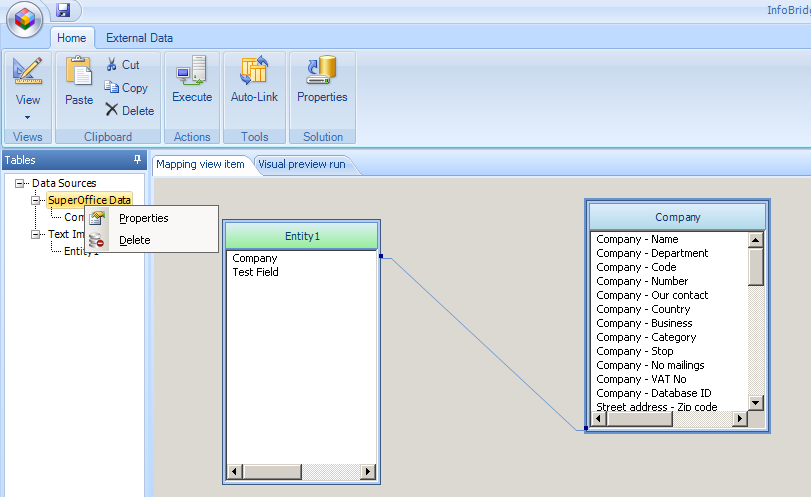The width and height of the screenshot is (811, 497).
Task: Click Company list scroll left arrow
Action: click(x=598, y=419)
